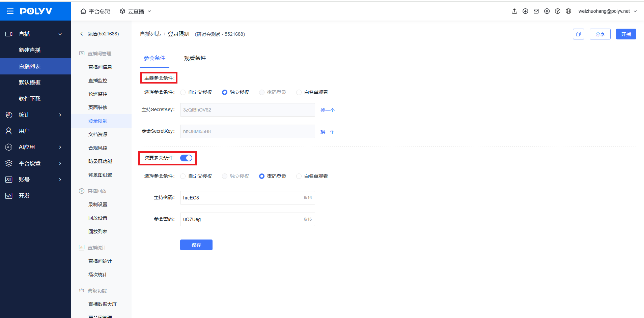644x318 pixels.
Task: Click the 保存 button
Action: point(196,245)
